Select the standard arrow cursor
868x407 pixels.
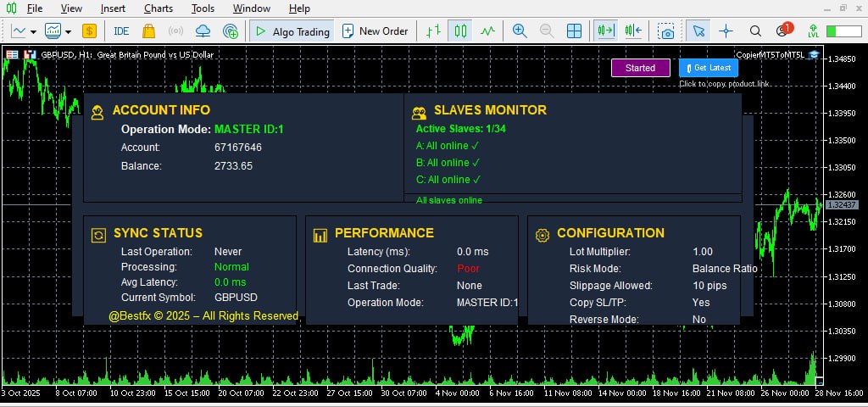click(x=698, y=31)
